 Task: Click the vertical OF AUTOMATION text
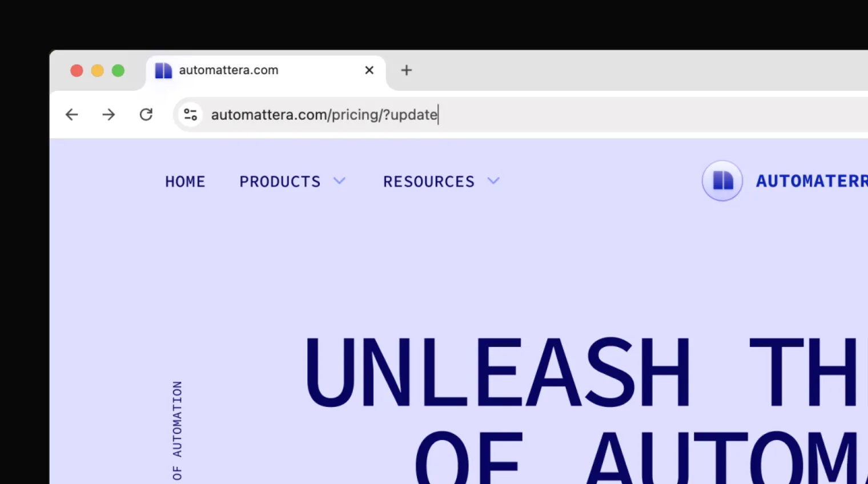(177, 431)
